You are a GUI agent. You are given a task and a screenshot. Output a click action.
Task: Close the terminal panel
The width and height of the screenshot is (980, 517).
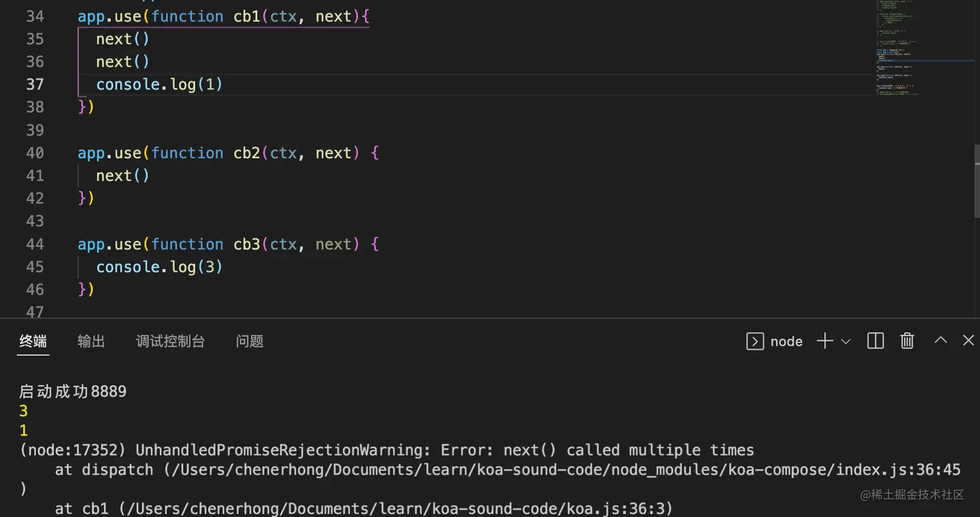point(968,340)
